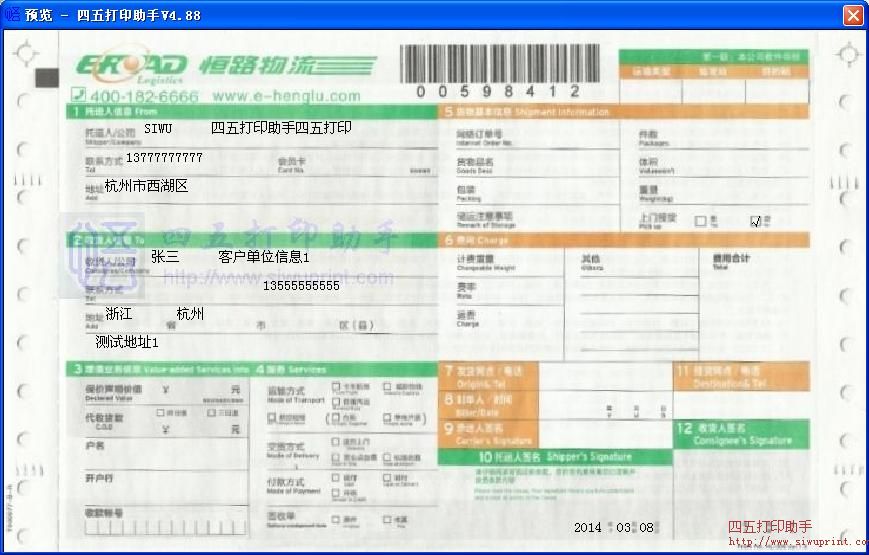
Task: Close the 预览 preview window
Action: click(853, 15)
